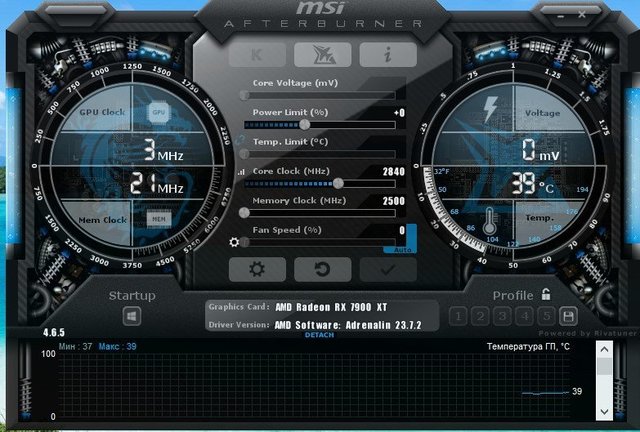
Task: Click the DETACH link below driver version
Action: [x=320, y=334]
